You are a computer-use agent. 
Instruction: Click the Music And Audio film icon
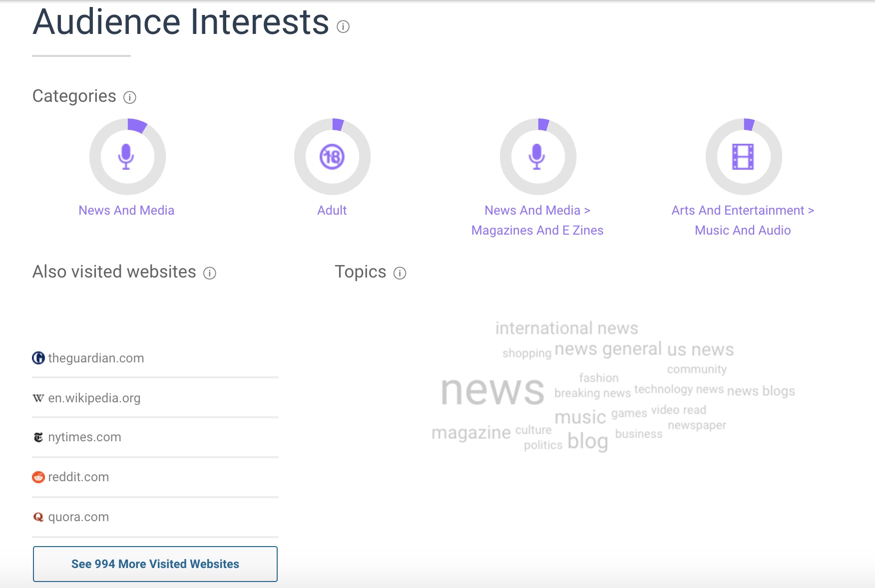tap(743, 157)
